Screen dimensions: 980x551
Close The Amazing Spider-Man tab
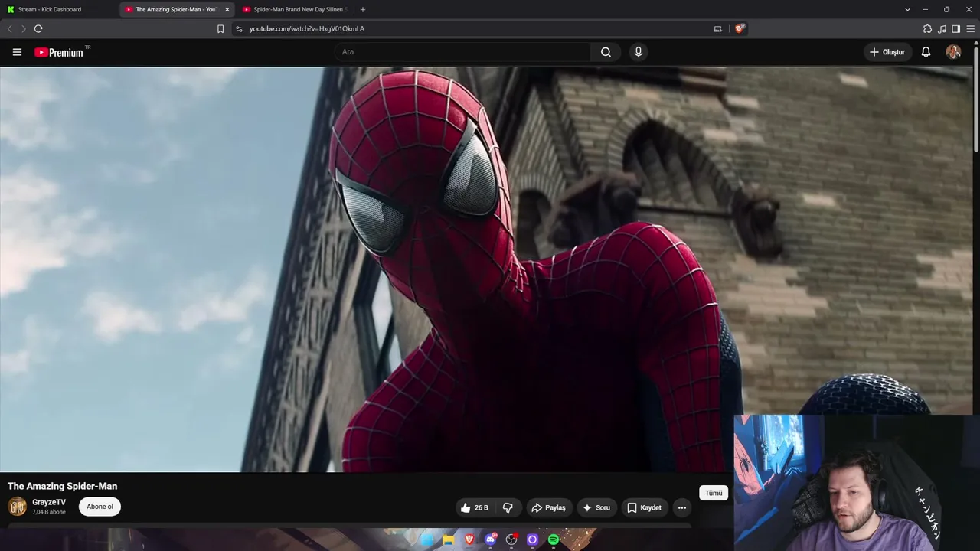[227, 9]
